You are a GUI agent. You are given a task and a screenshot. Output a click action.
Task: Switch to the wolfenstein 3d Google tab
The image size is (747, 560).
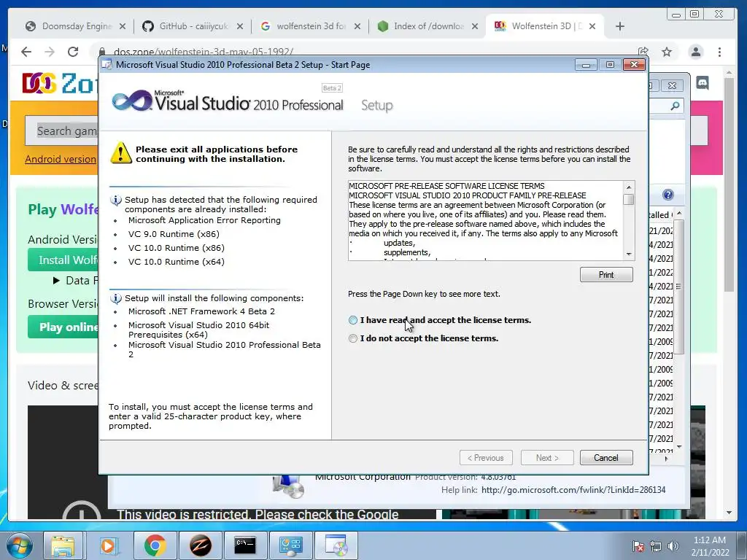(x=311, y=26)
